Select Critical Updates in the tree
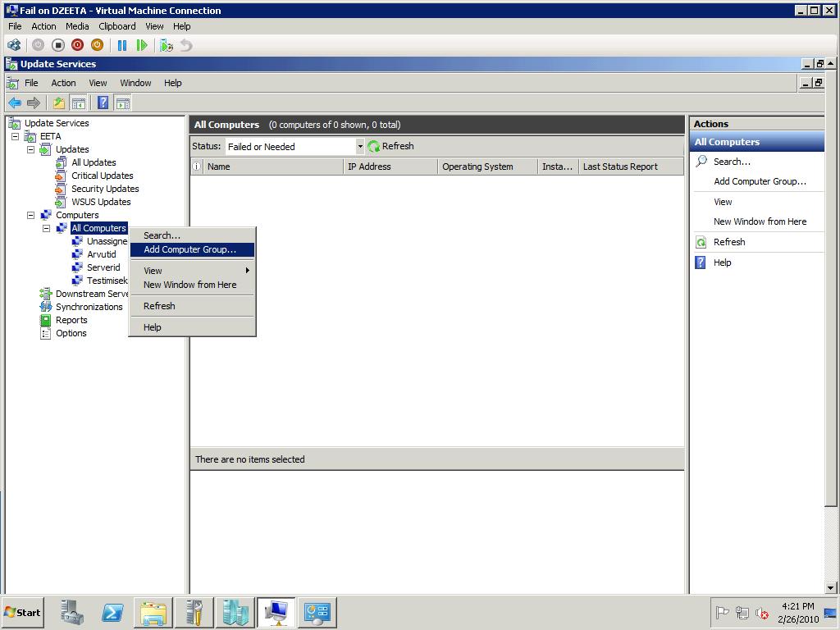 [103, 176]
